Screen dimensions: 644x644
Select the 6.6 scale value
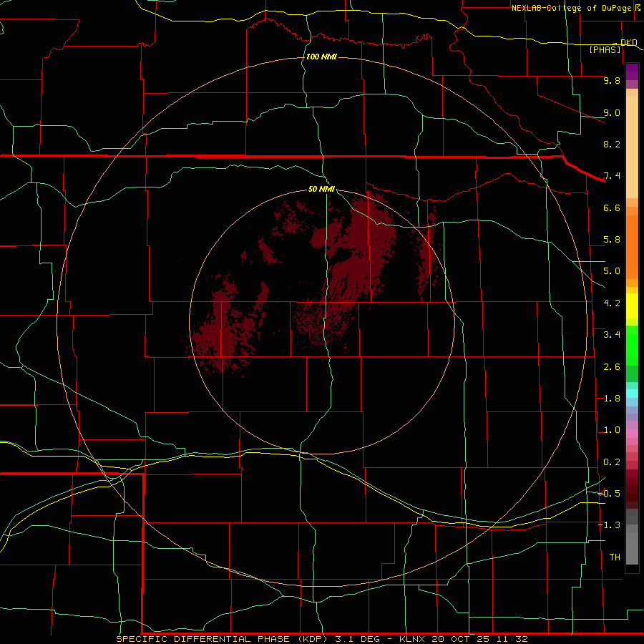tap(612, 208)
